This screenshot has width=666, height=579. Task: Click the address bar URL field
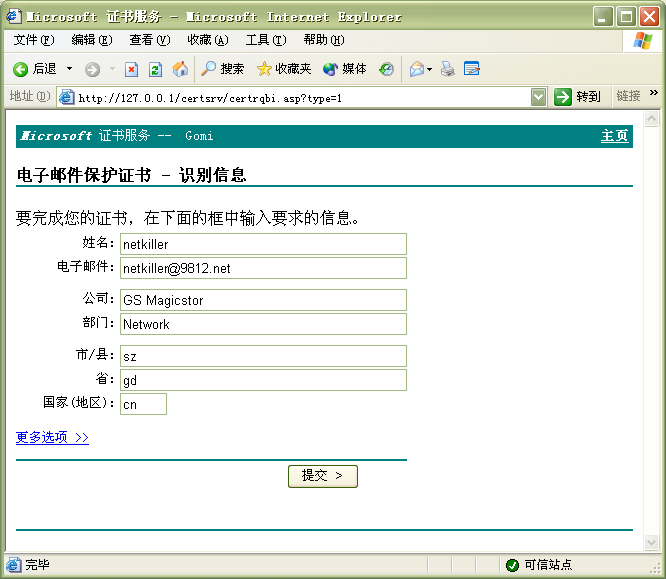point(302,98)
